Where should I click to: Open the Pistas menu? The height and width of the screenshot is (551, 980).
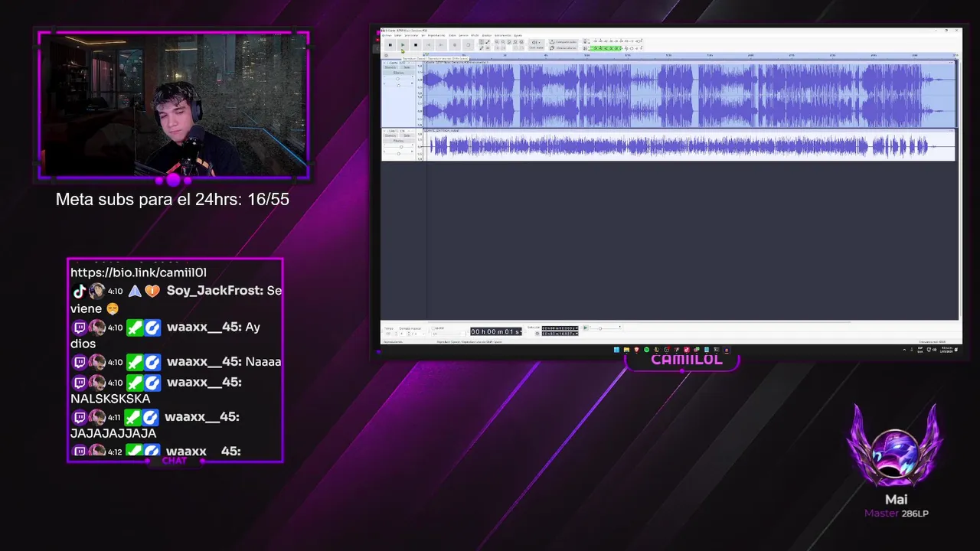click(x=452, y=35)
